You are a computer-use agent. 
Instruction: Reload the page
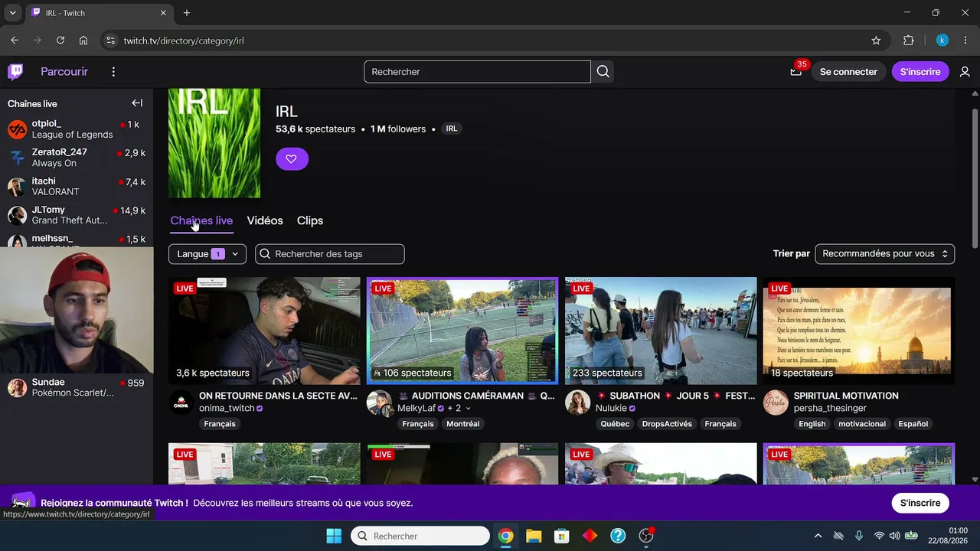[x=60, y=41]
